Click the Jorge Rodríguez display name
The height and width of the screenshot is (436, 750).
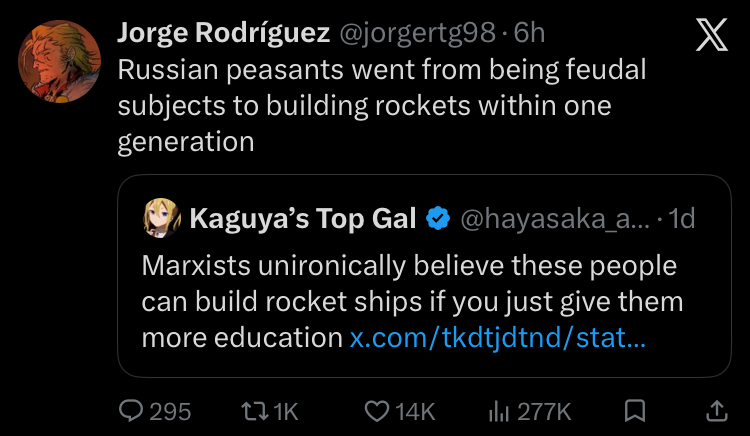[x=223, y=33]
